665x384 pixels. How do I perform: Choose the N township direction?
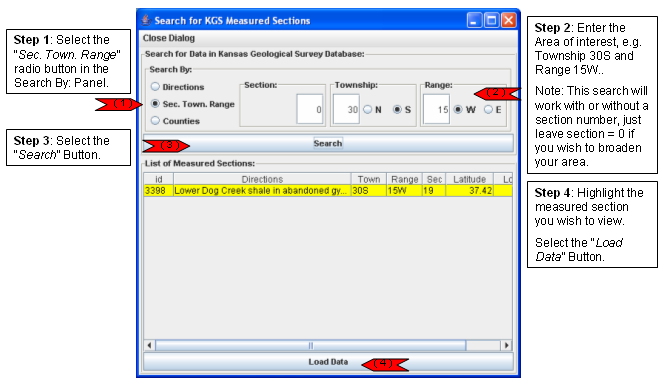click(x=367, y=109)
